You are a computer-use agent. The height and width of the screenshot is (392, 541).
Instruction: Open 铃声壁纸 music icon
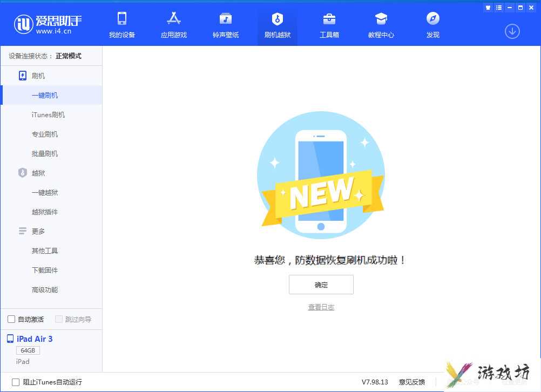[x=226, y=19]
